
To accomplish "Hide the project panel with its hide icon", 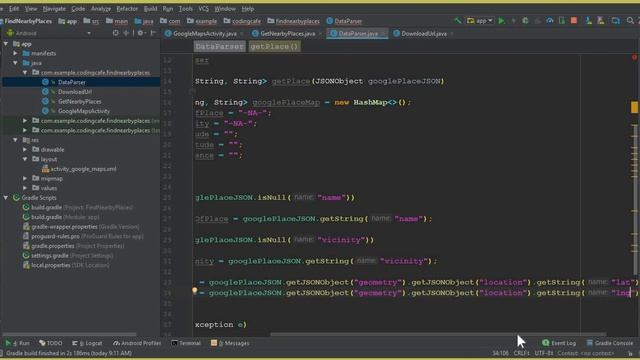I will click(153, 33).
